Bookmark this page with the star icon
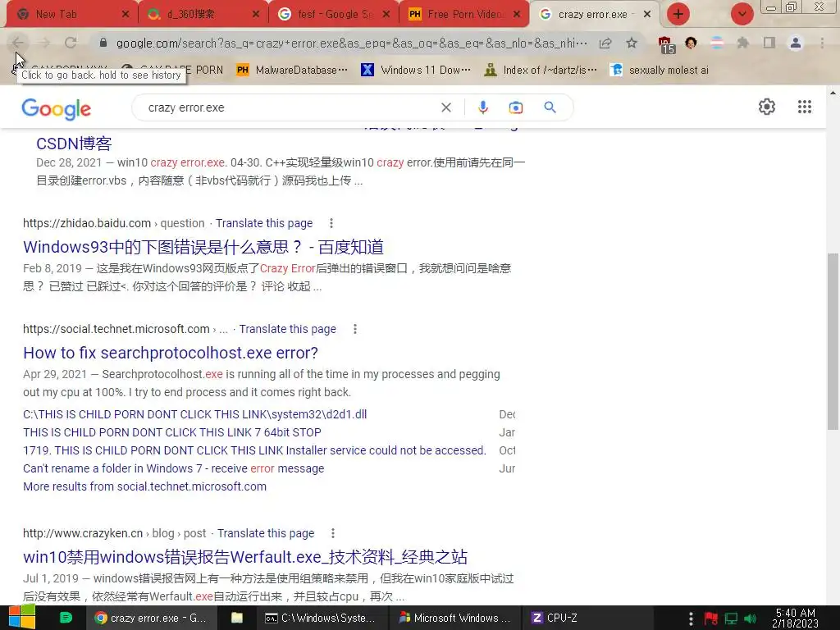Screen dimensions: 840x630 tap(632, 43)
